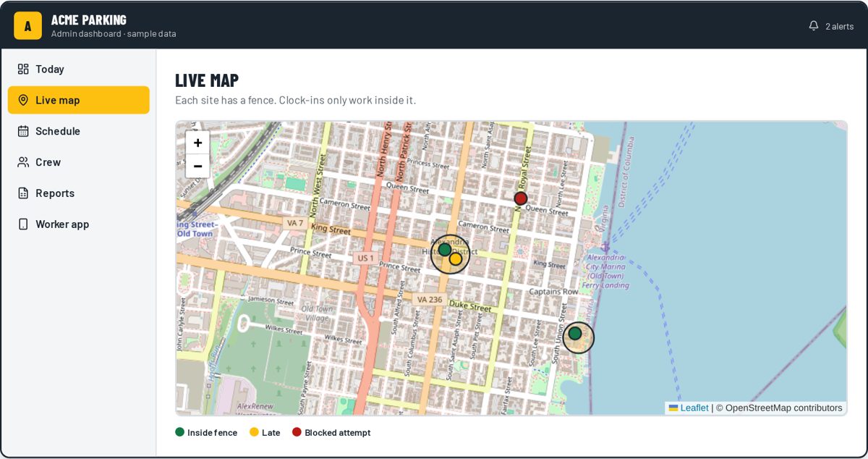Open the Today page in sidebar
Viewport: 868px width, 459px height.
(x=79, y=69)
